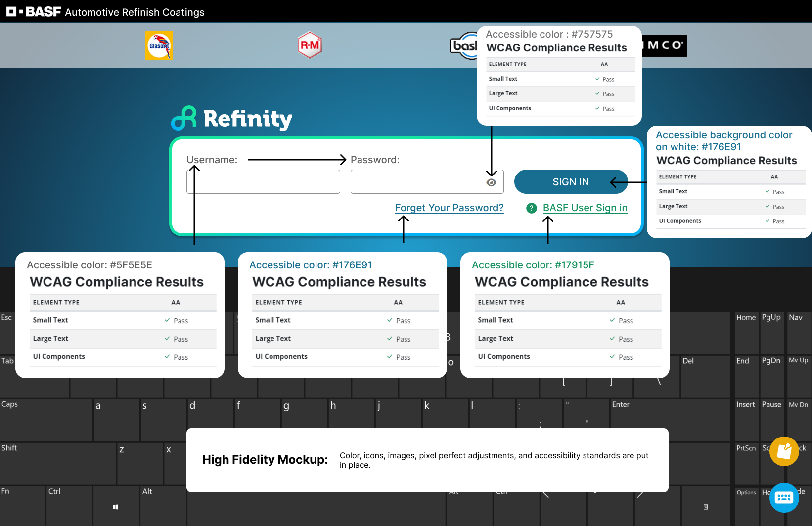This screenshot has width=812, height=526.
Task: Tap the Windows logo key
Action: click(x=116, y=507)
